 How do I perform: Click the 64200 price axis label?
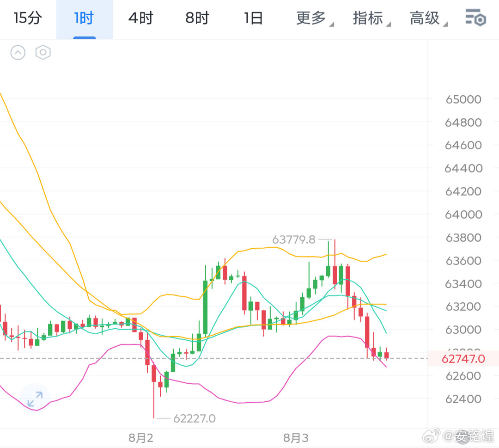tap(463, 191)
